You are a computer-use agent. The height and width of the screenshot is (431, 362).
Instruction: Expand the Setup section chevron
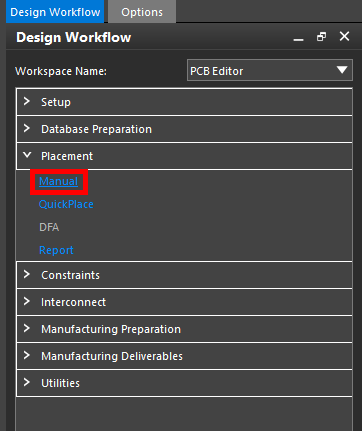[27, 101]
